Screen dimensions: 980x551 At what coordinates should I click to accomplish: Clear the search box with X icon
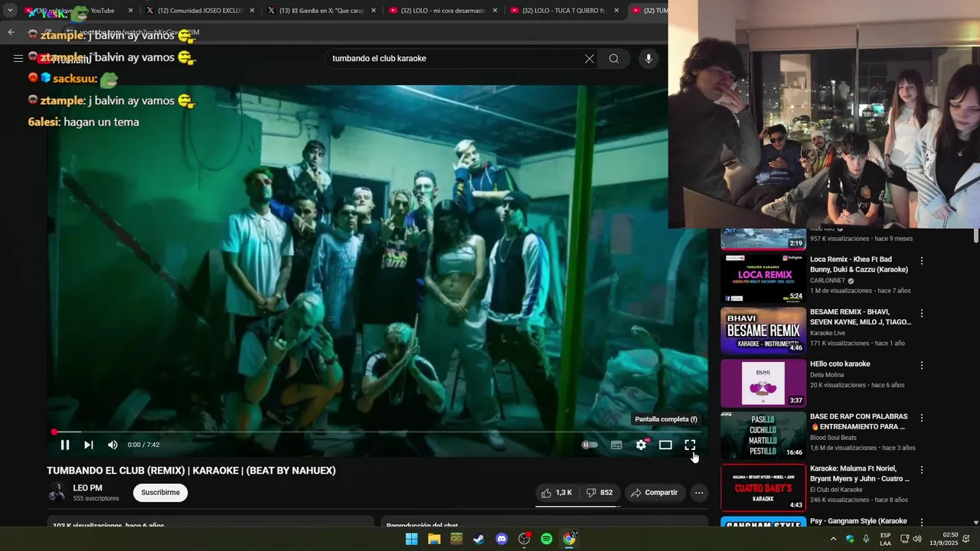(x=590, y=59)
